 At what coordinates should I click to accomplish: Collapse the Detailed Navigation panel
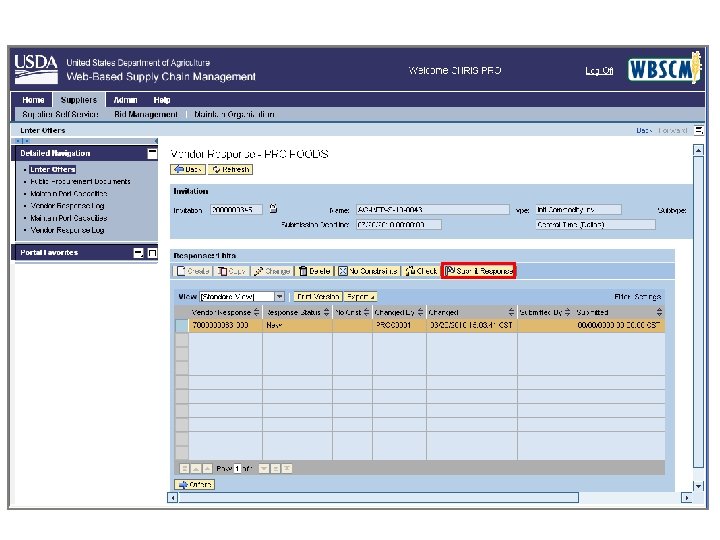coord(152,153)
